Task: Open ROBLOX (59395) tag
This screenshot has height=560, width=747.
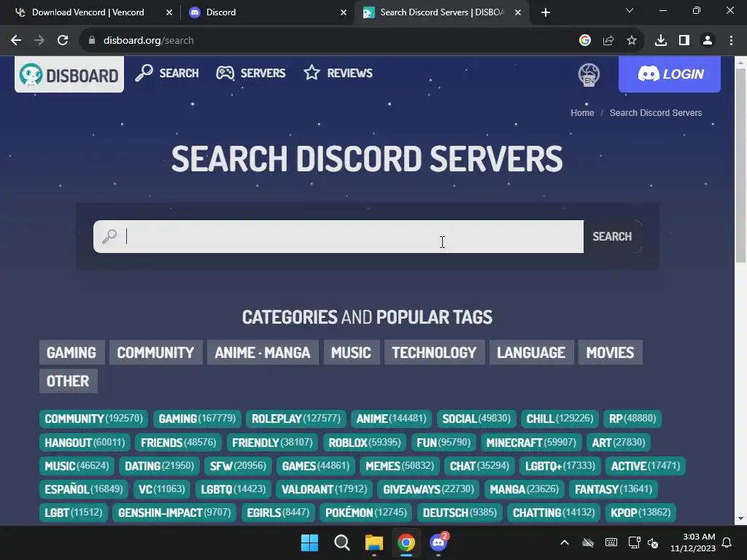Action: click(x=365, y=443)
